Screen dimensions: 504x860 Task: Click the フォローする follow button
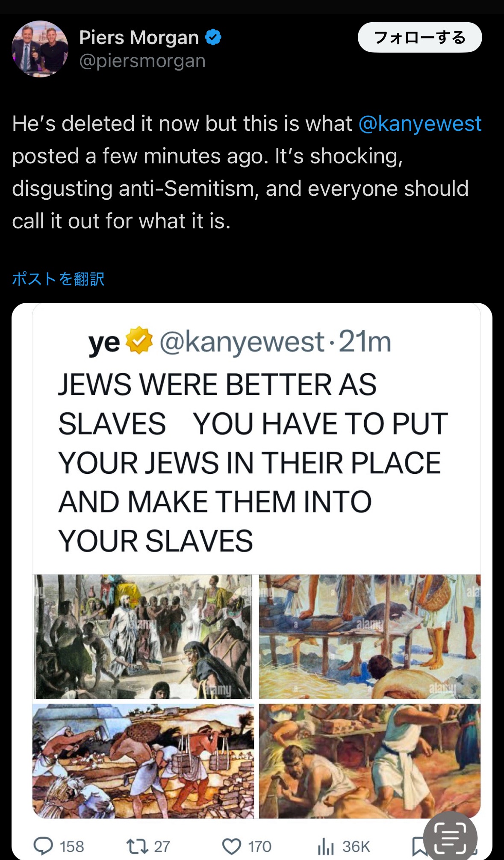click(420, 37)
